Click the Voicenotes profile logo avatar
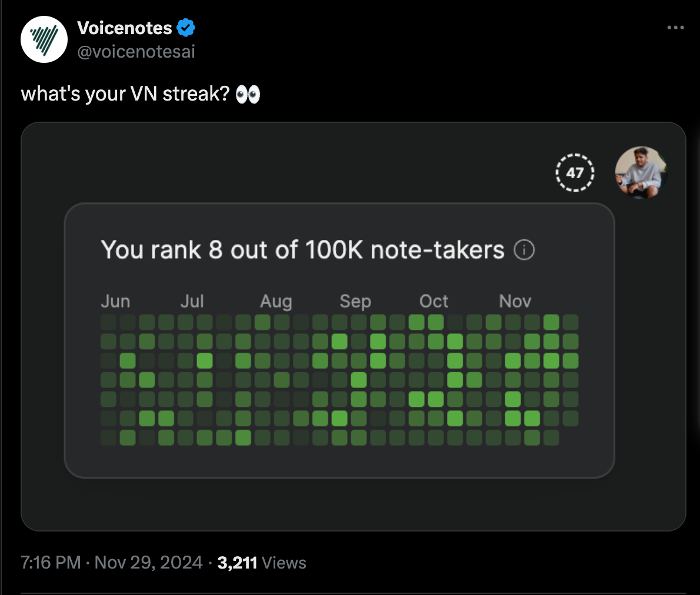700x595 pixels. pyautogui.click(x=44, y=39)
